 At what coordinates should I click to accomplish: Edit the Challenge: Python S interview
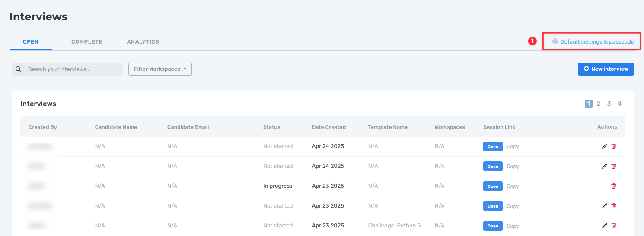coord(604,226)
